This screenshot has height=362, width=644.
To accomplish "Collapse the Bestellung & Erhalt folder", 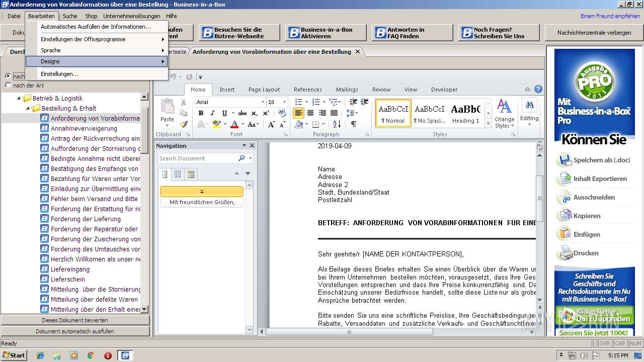I will (x=28, y=109).
